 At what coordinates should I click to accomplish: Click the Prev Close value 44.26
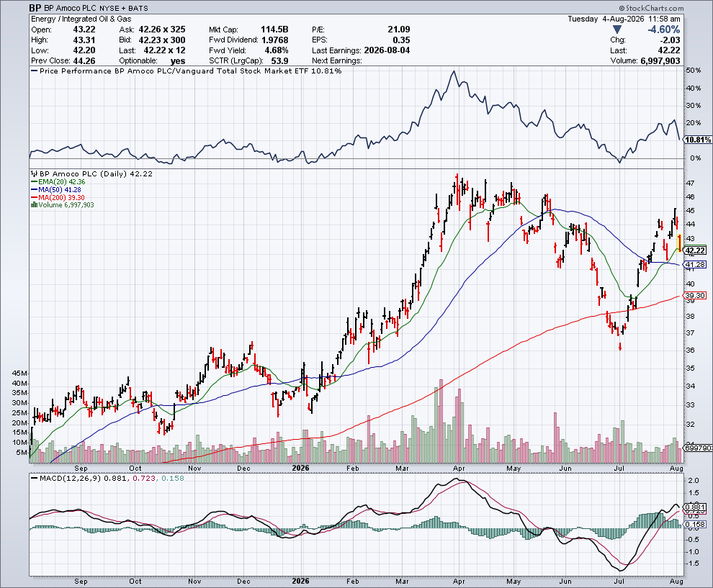pyautogui.click(x=84, y=61)
